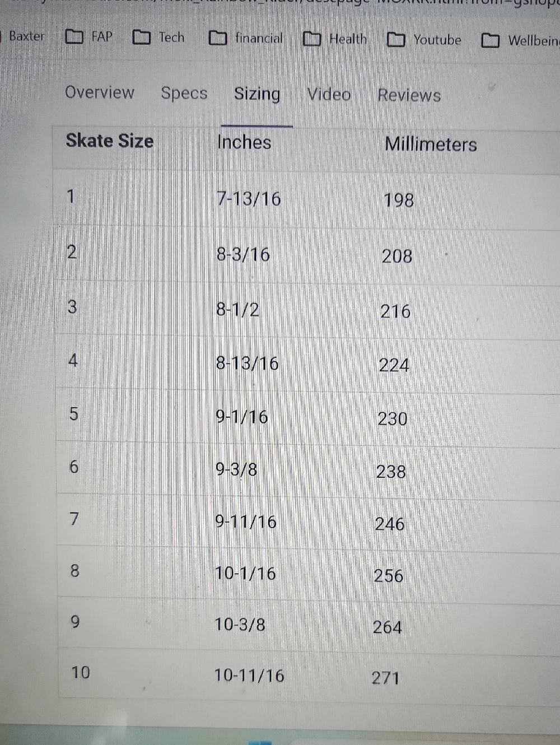Open the Wellbeing bookmarks folder
The width and height of the screenshot is (560, 745).
pos(520,40)
